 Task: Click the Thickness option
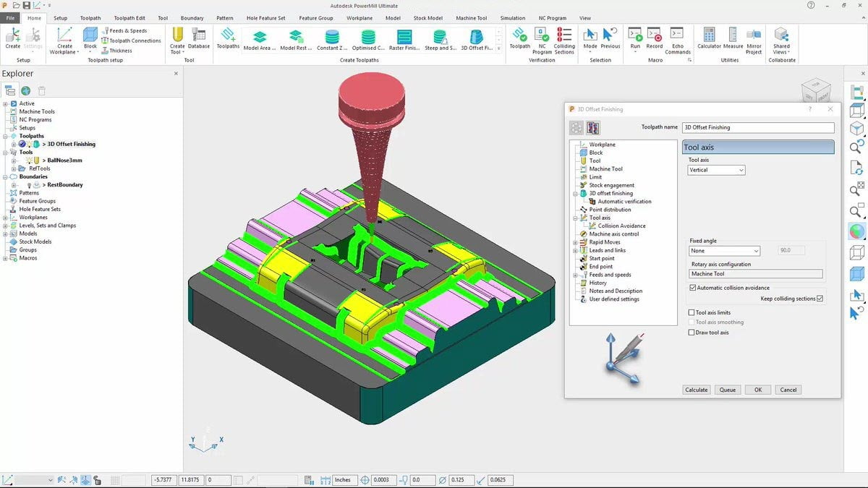117,51
